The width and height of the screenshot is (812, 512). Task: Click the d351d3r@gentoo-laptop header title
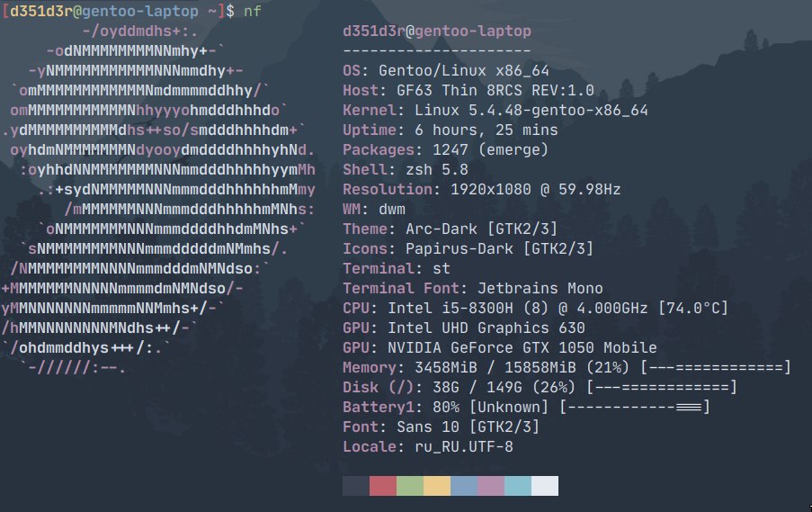[437, 31]
